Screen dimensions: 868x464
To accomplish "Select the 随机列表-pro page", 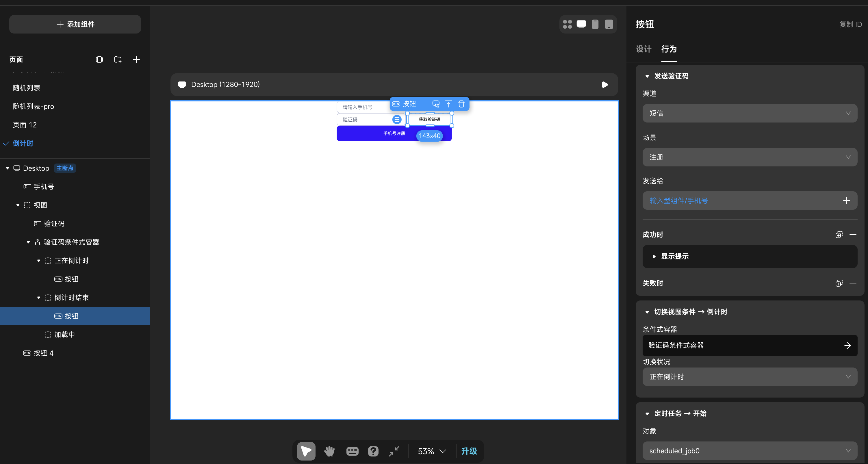I will point(33,107).
